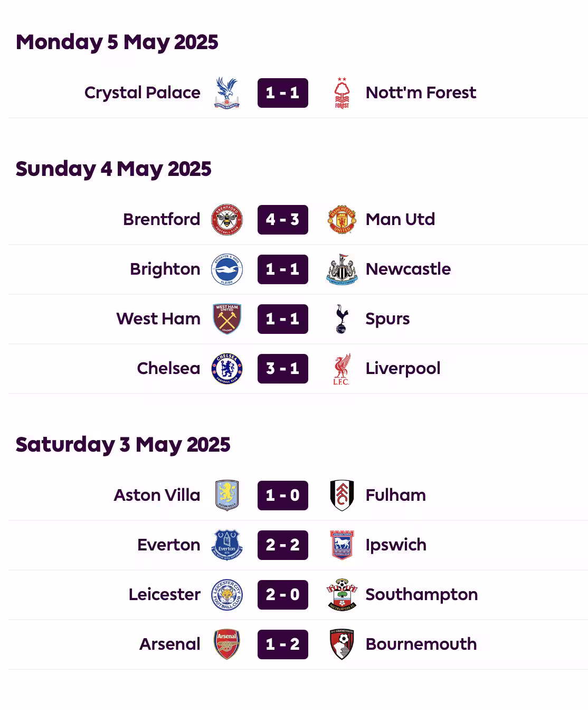Open the Liverpool liver bird crest
The image size is (588, 710).
342,369
